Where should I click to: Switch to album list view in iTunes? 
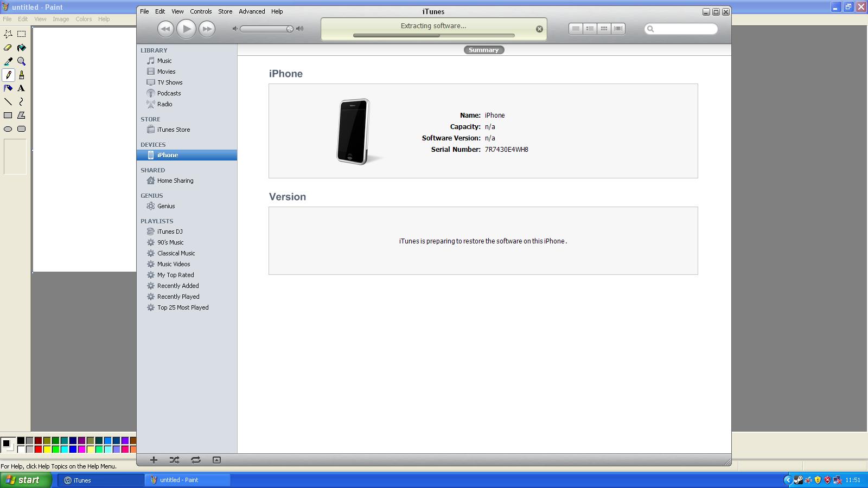pos(590,29)
